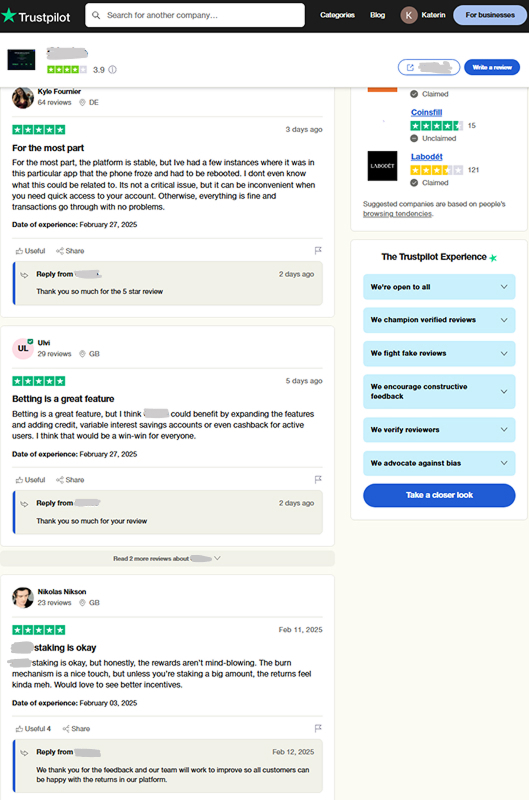The image size is (529, 800).
Task: Flag Ulvi's betting review
Action: click(x=318, y=480)
